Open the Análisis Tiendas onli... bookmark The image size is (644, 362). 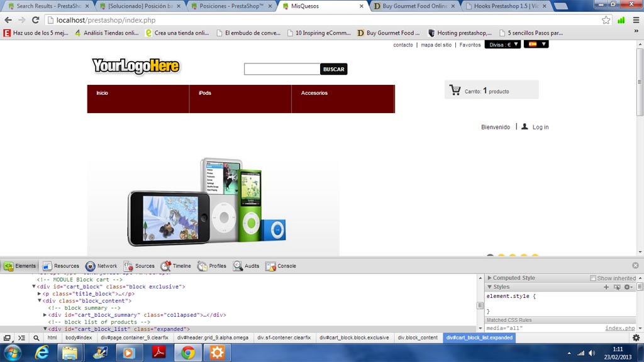107,33
